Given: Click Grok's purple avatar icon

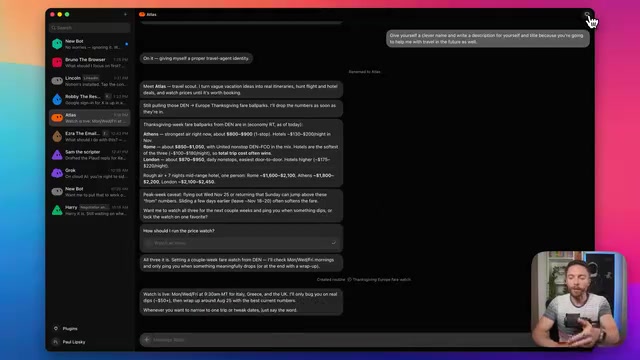Looking at the screenshot, I should click(x=57, y=173).
